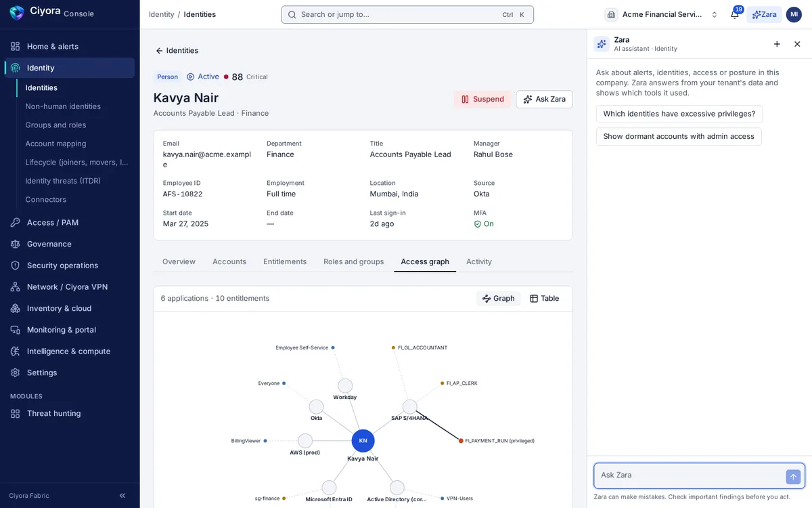Viewport: 812px width, 508px height.
Task: Open MI user avatar menu
Action: tap(794, 14)
